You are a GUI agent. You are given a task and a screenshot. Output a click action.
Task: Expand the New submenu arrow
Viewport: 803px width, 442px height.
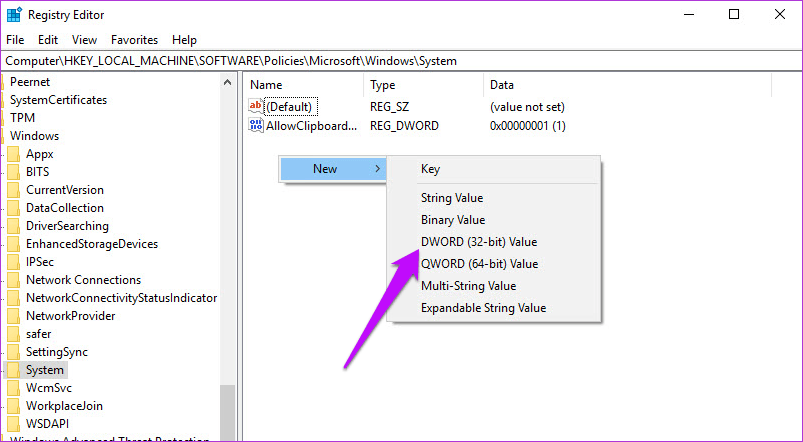click(x=376, y=169)
